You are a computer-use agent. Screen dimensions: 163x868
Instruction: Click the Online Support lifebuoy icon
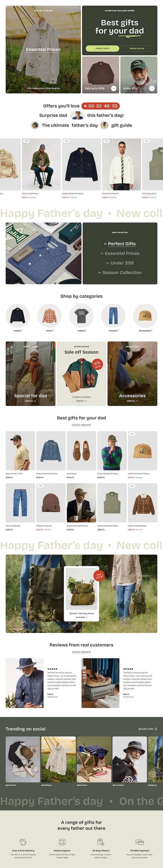[62, 842]
